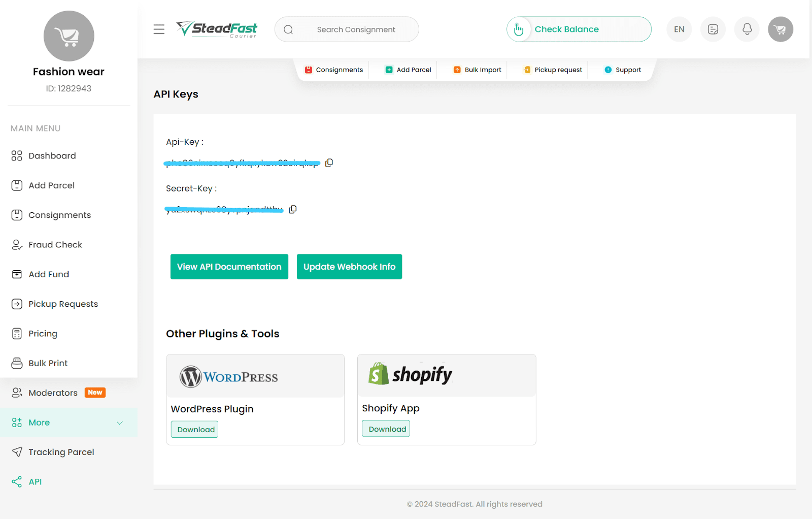Screen dimensions: 812x519
Task: Download the Shopify App
Action: pyautogui.click(x=386, y=429)
